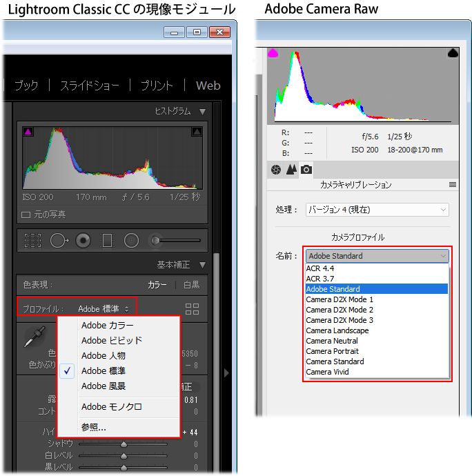The height and width of the screenshot is (476, 472).
Task: Choose Adobe 風景 profile
Action: click(104, 386)
